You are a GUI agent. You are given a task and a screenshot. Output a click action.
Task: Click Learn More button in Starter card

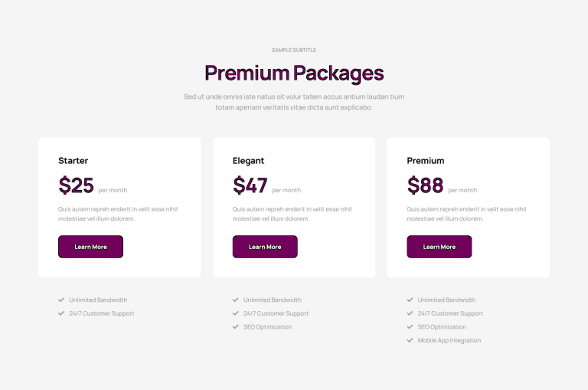90,247
